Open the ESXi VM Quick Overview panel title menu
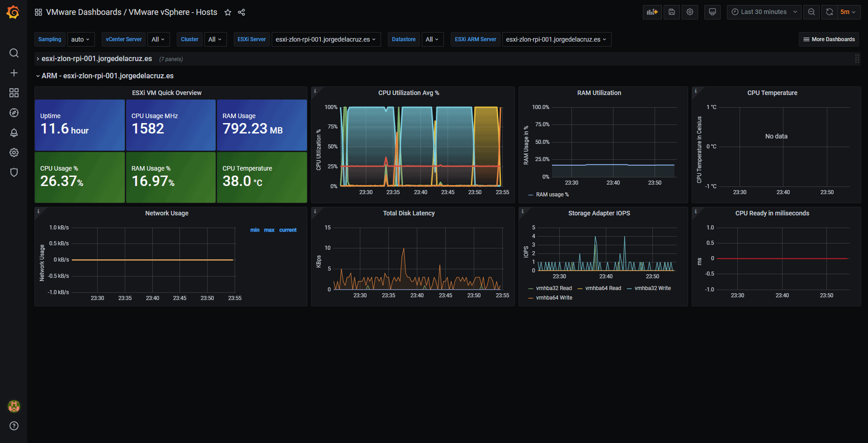The width and height of the screenshot is (868, 443). click(167, 93)
